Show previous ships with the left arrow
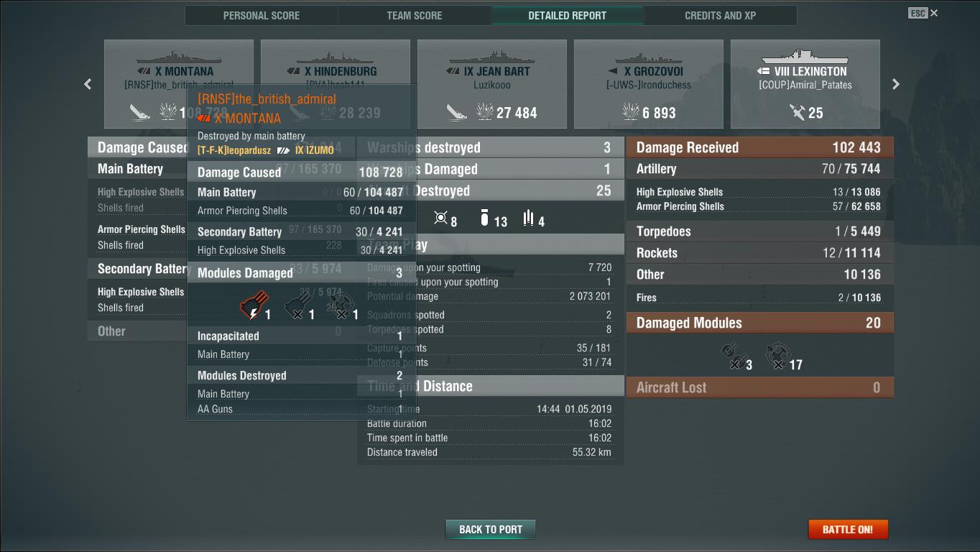Viewport: 980px width, 552px height. coord(88,84)
